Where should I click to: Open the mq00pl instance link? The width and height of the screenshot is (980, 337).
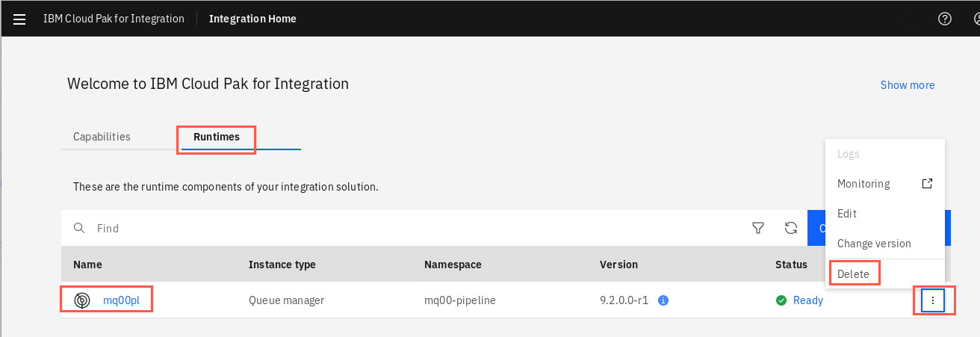click(x=121, y=300)
